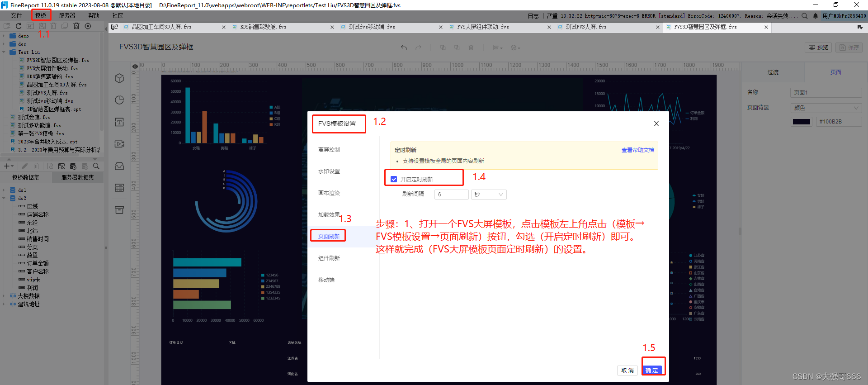This screenshot has width=868, height=385.
Task: Click the new folder icon in file toolbar
Action: [7, 26]
